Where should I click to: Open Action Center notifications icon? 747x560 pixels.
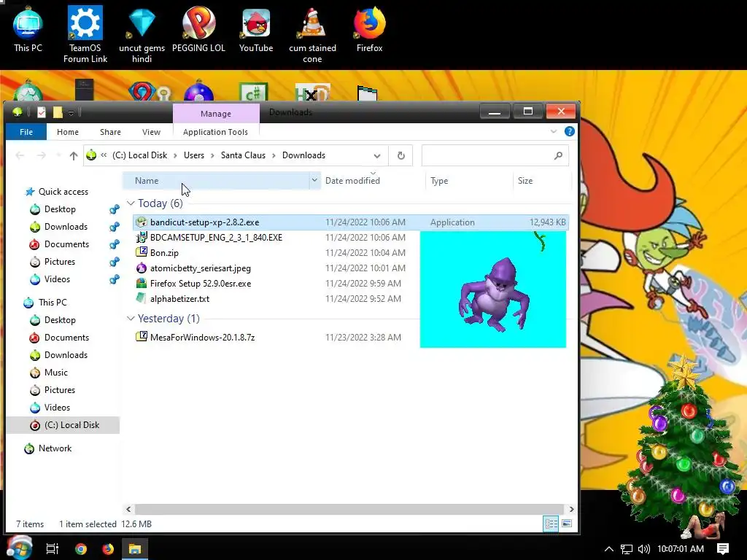pyautogui.click(x=723, y=549)
